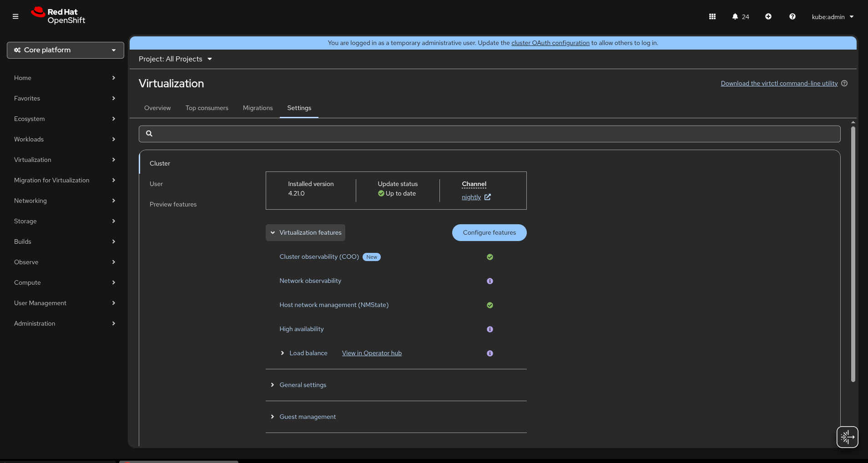Click the Cluster observability (COO) feature name
Screen dimensions: 868x463
pyautogui.click(x=319, y=257)
